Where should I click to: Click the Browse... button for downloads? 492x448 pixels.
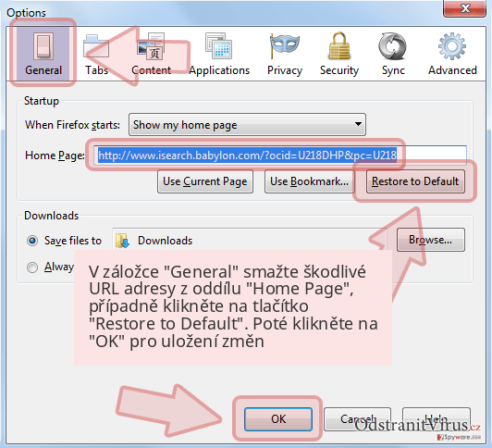pos(431,240)
